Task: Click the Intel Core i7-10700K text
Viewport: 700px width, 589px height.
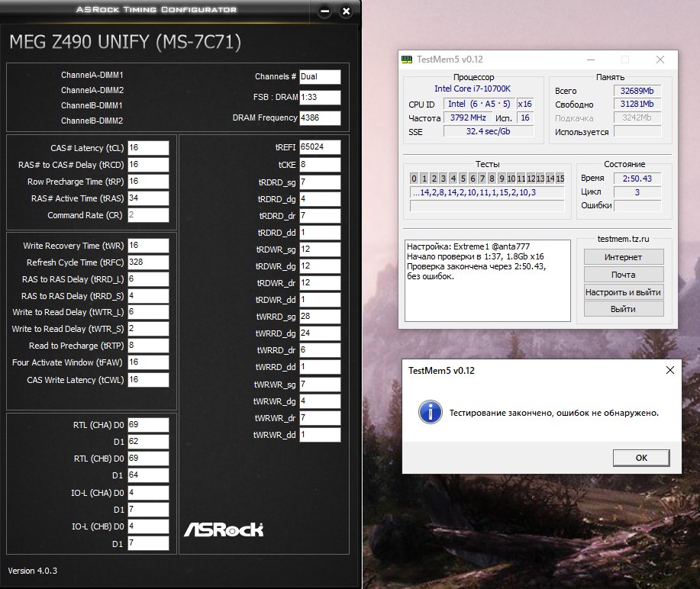Action: [x=473, y=89]
